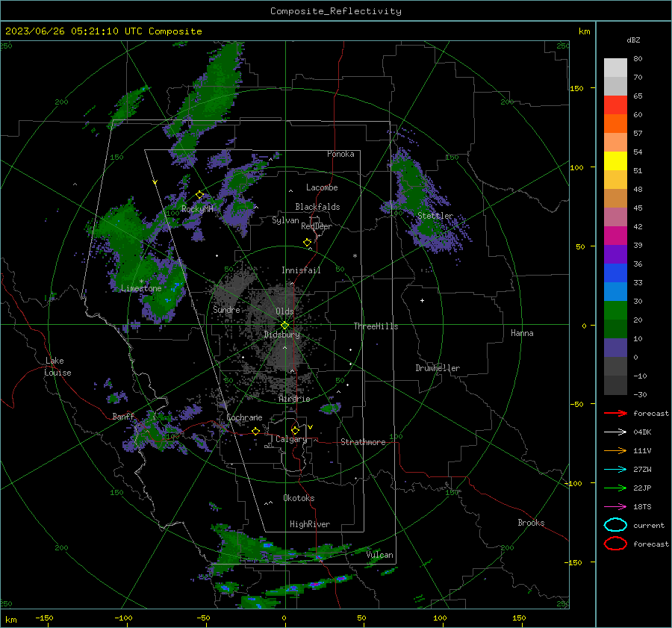
Task: Click the magenta 18TS arrow icon
Action: pyautogui.click(x=615, y=507)
